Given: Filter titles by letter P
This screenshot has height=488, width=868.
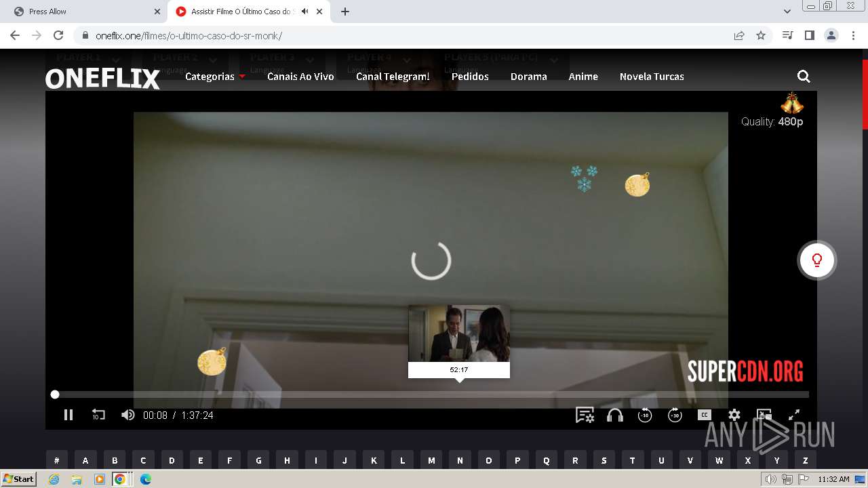Looking at the screenshot, I should (517, 460).
